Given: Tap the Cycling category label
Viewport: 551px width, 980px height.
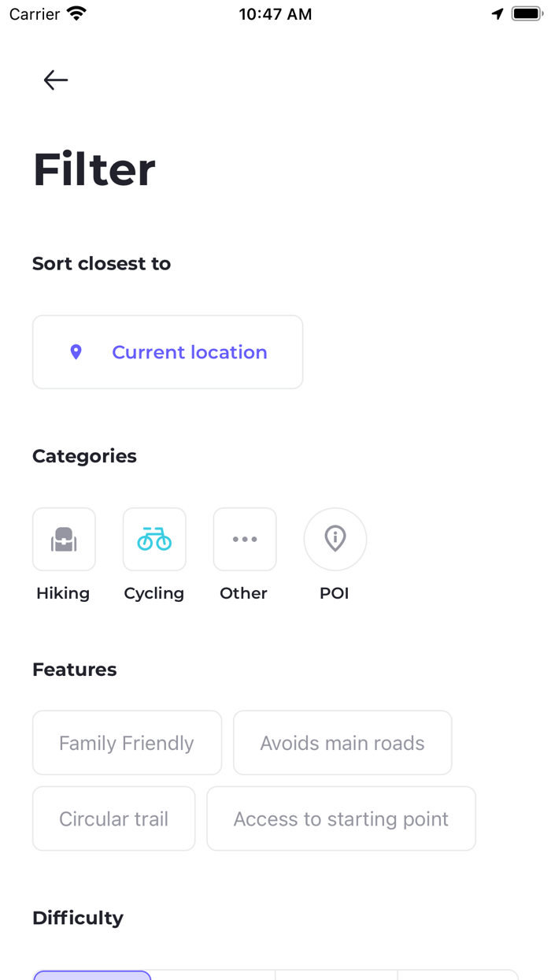Looking at the screenshot, I should pyautogui.click(x=154, y=593).
